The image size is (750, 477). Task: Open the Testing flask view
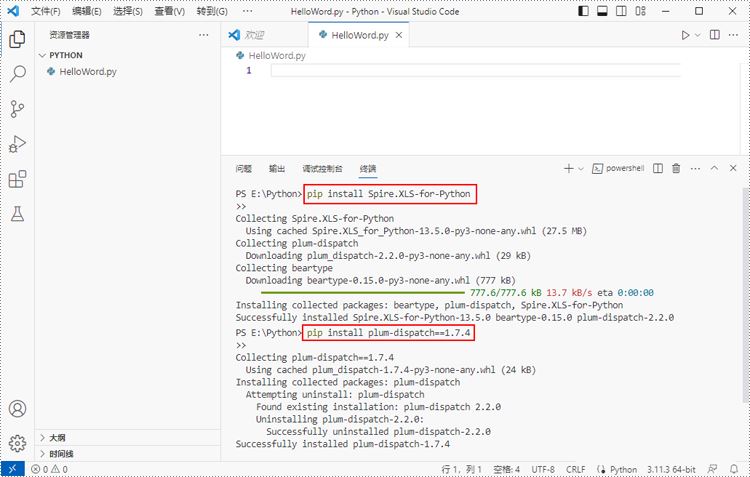(x=17, y=214)
